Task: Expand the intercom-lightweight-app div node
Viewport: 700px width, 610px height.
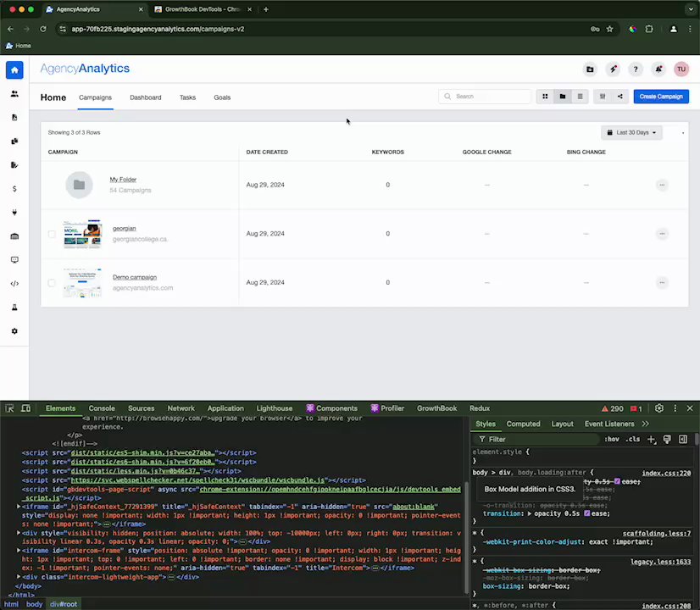Action: 19,577
